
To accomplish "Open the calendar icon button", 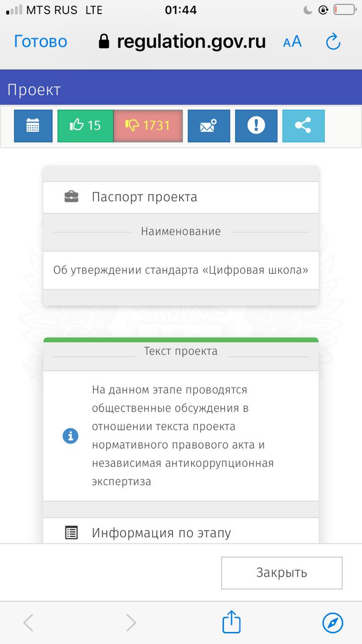I will pyautogui.click(x=33, y=126).
